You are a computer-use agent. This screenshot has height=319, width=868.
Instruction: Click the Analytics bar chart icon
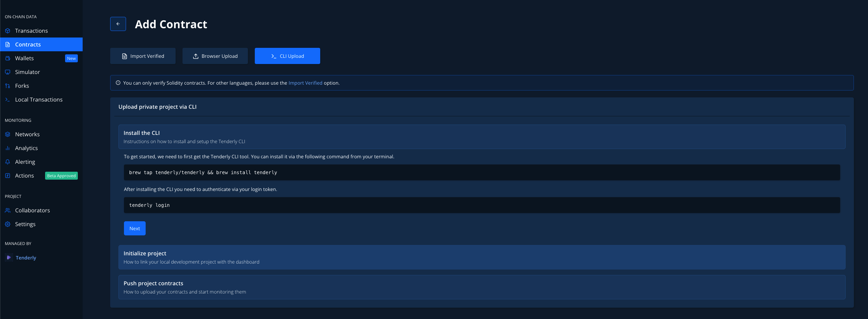point(8,148)
